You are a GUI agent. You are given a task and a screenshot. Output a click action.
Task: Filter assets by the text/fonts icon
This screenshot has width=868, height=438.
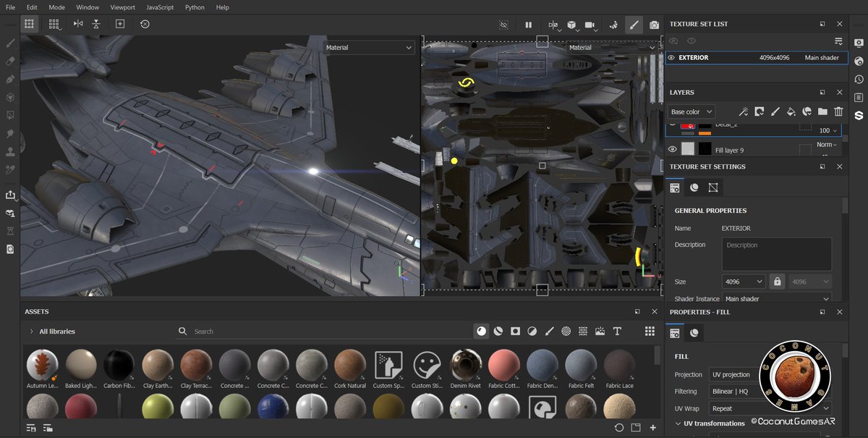(617, 332)
